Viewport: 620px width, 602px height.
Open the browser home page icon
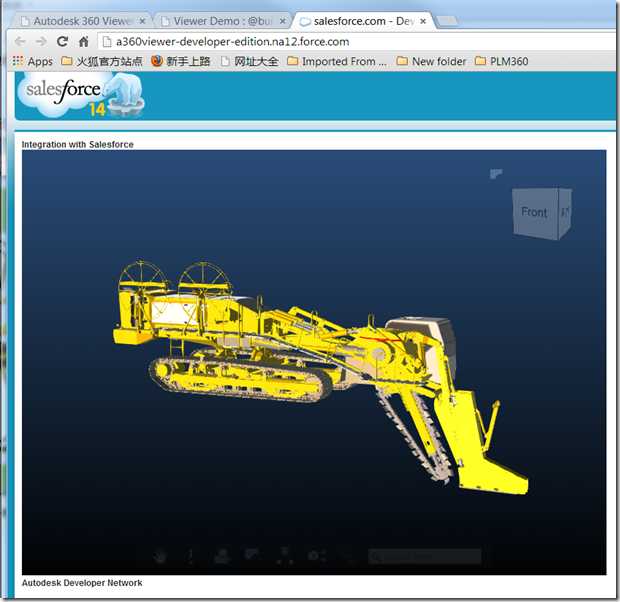click(x=83, y=42)
